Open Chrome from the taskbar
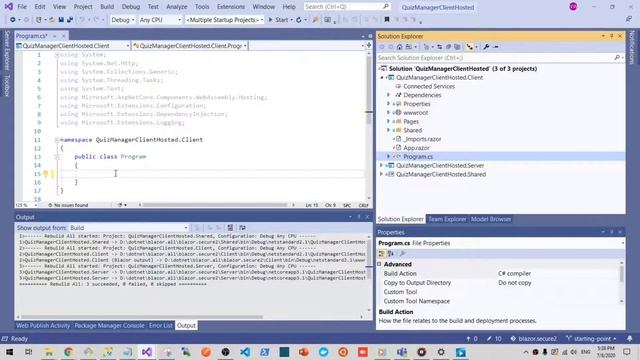The image size is (640, 360). pyautogui.click(x=68, y=352)
